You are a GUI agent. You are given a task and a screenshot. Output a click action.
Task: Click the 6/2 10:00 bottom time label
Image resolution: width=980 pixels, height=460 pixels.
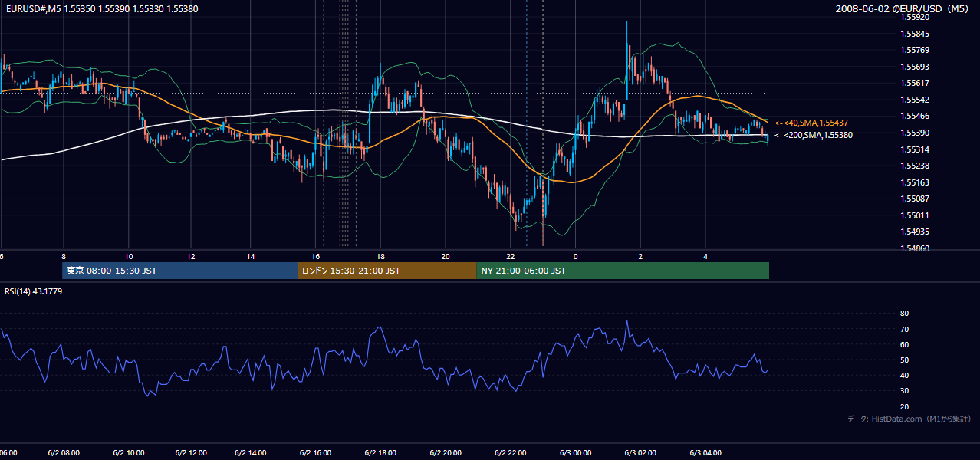pyautogui.click(x=129, y=453)
